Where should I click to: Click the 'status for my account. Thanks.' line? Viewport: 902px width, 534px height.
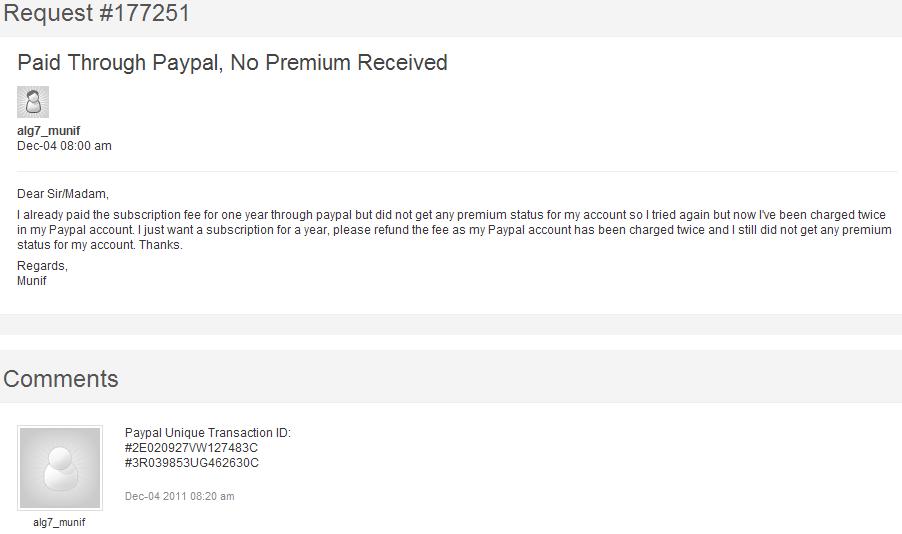(x=100, y=245)
